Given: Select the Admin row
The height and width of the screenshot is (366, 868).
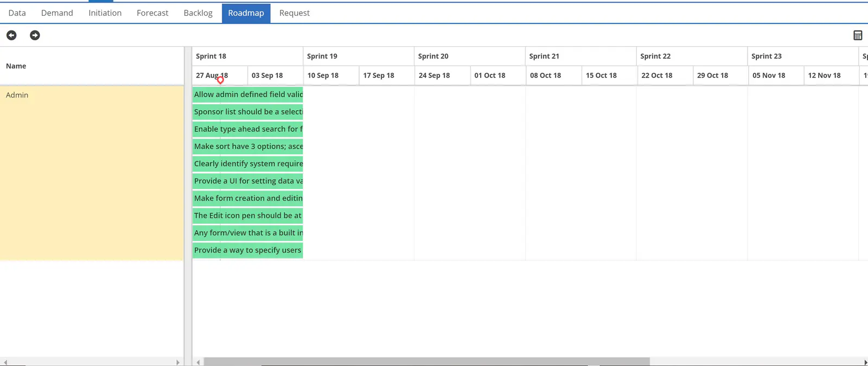Looking at the screenshot, I should 92,173.
